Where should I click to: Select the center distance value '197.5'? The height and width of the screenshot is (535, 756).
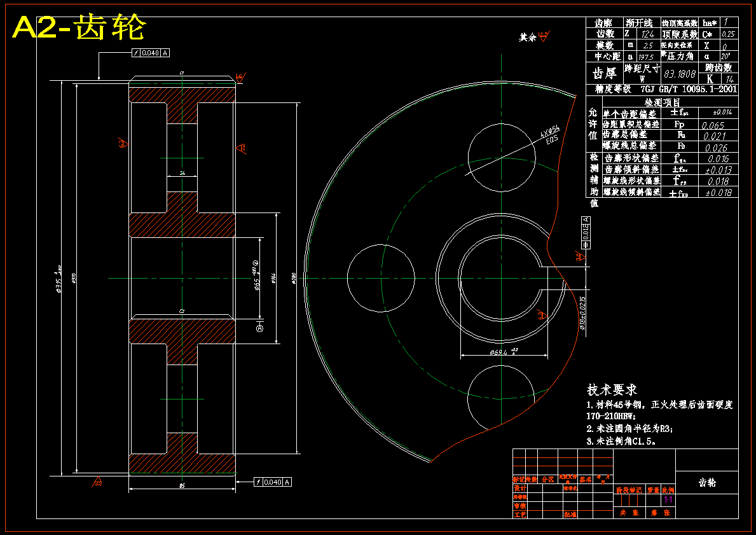[x=646, y=57]
